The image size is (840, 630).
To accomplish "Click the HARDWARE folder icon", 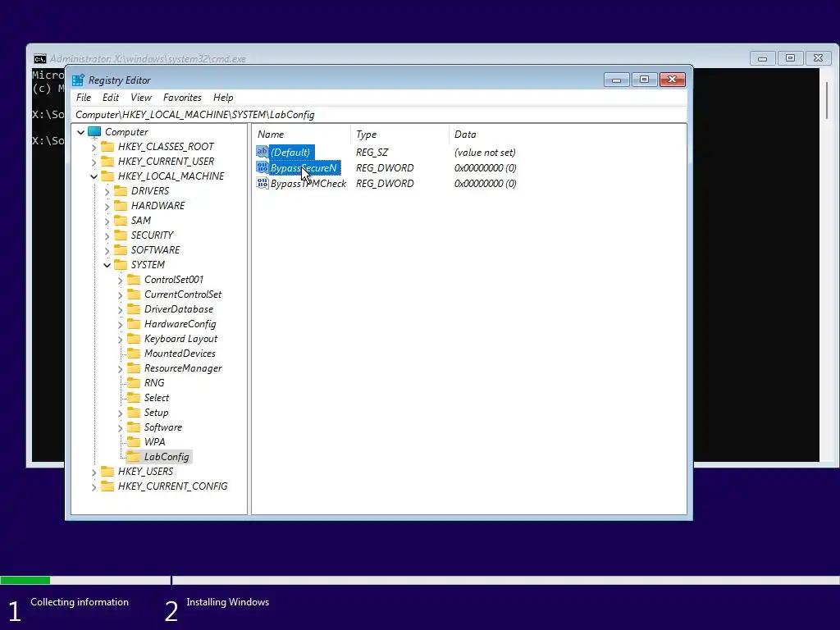I will [x=121, y=206].
